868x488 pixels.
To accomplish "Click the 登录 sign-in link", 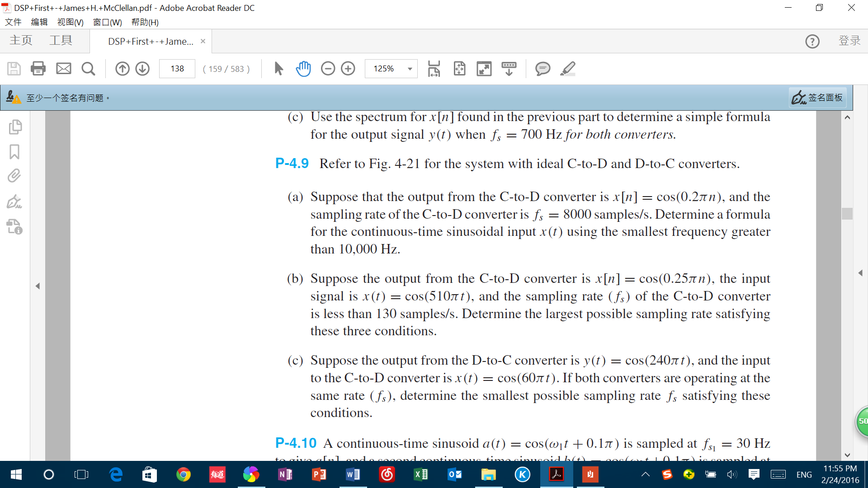I will pyautogui.click(x=849, y=41).
